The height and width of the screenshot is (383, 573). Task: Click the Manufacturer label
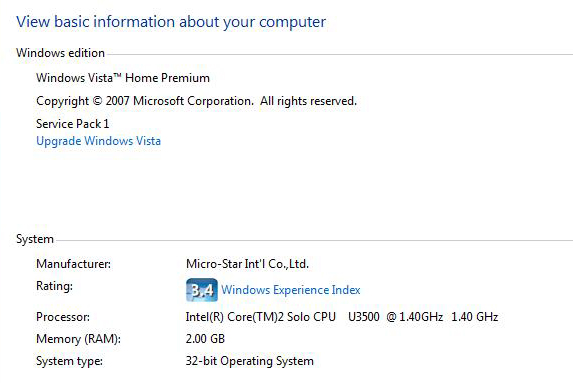click(x=73, y=264)
